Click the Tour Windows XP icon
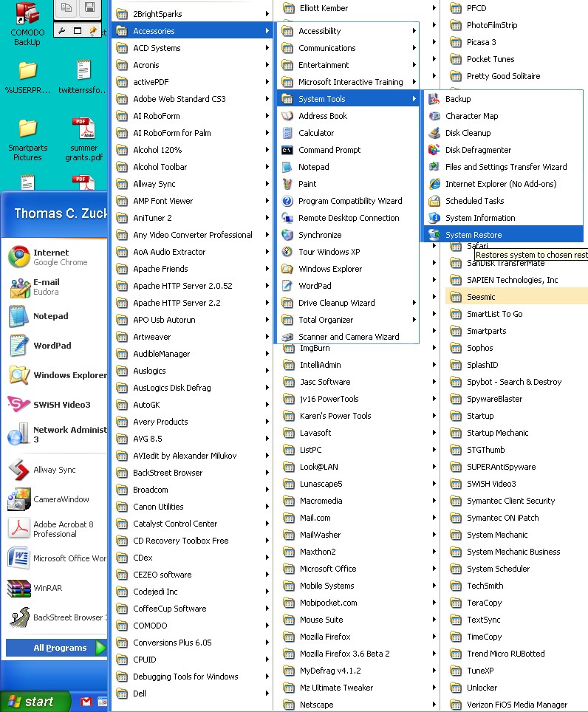Screen dimensions: 588x712 click(287, 252)
